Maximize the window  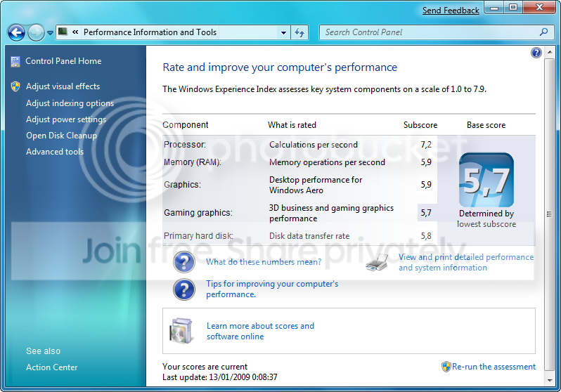513,8
